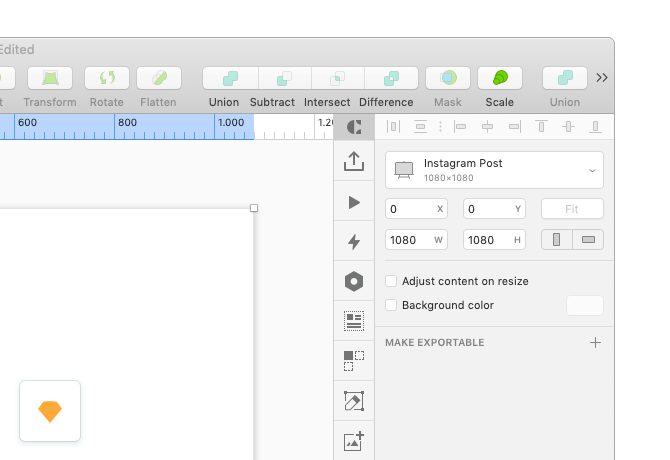Click the upload/share icon in plugin strip

click(x=354, y=161)
